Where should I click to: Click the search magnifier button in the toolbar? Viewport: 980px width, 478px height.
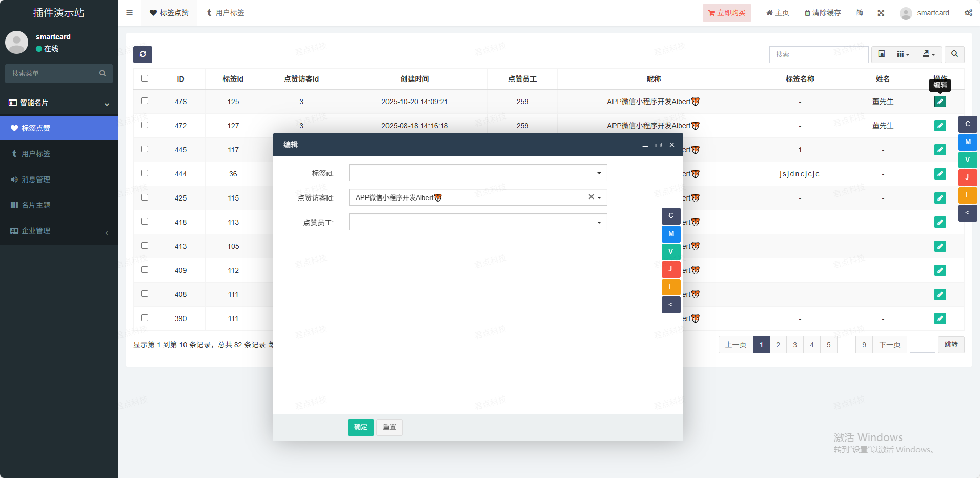click(x=954, y=54)
